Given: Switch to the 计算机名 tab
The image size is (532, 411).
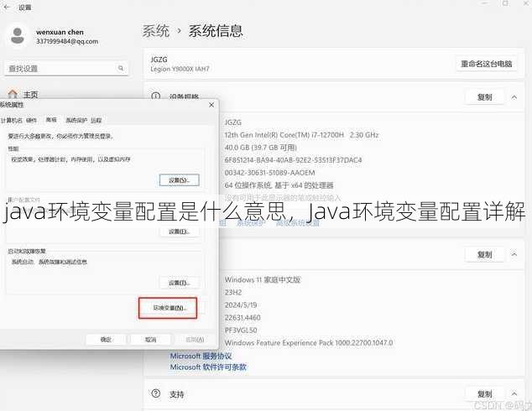Looking at the screenshot, I should pos(11,120).
